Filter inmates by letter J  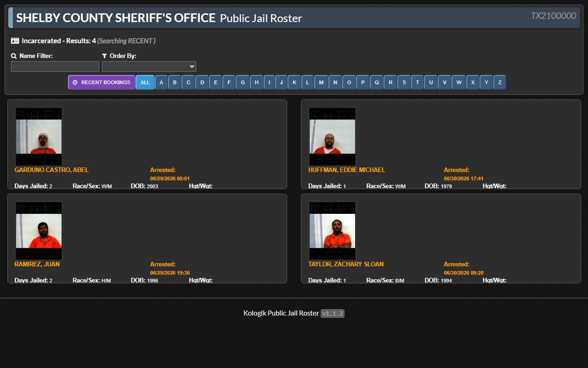pos(282,82)
